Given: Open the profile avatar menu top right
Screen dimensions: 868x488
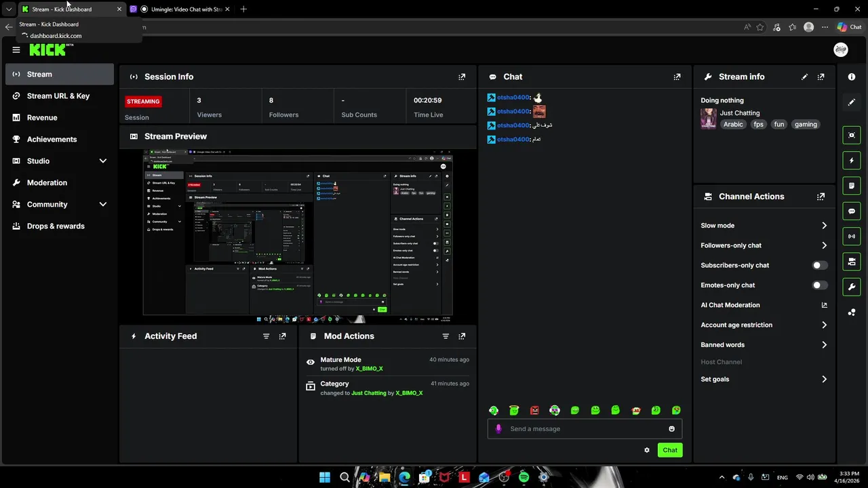Looking at the screenshot, I should 841,49.
